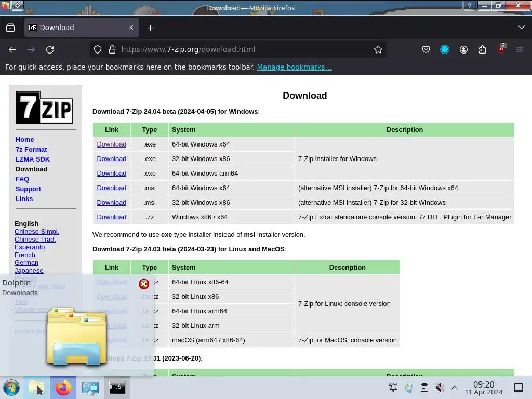Image resolution: width=532 pixels, height=399 pixels.
Task: Download the 64-bit Windows arm64 .exe installer
Action: [112, 174]
